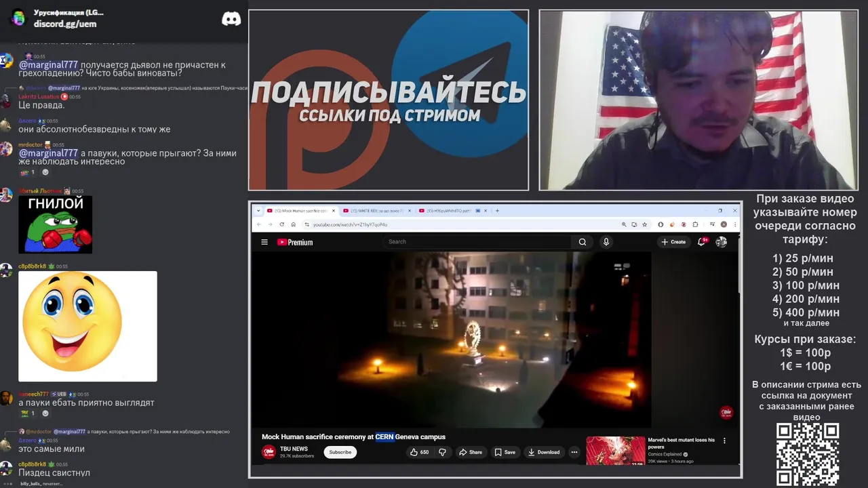
Task: Click the '3) 100 р/мин' tariff line
Action: [x=806, y=285]
